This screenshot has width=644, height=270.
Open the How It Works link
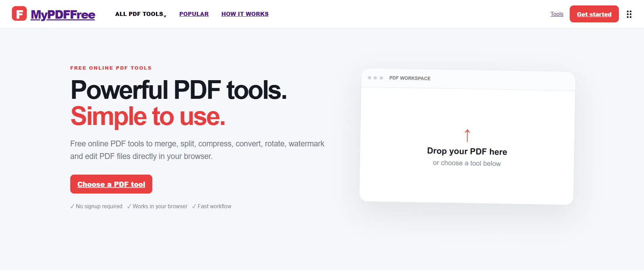[245, 14]
